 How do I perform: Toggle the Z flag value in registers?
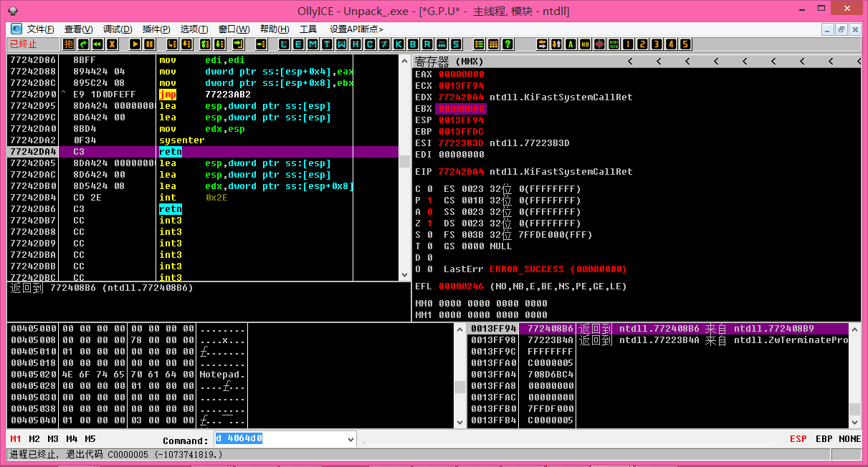click(430, 223)
